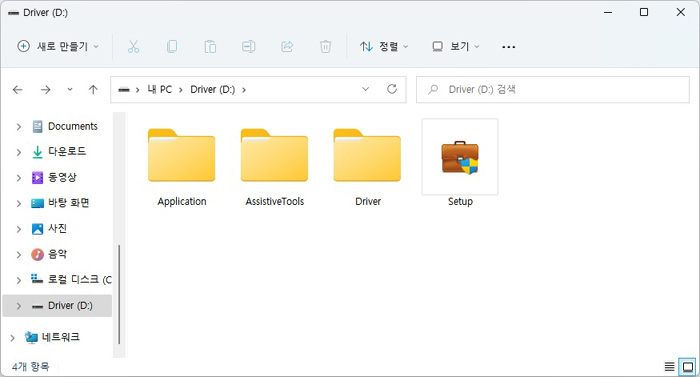Open the more options ellipsis menu
Screen dimensions: 700x377
tap(508, 46)
